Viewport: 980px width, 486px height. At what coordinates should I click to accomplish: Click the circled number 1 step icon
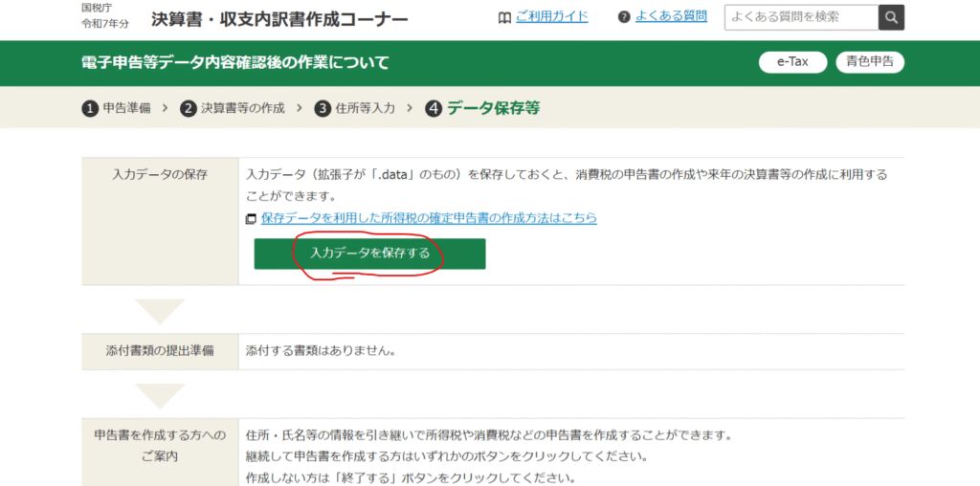[90, 109]
